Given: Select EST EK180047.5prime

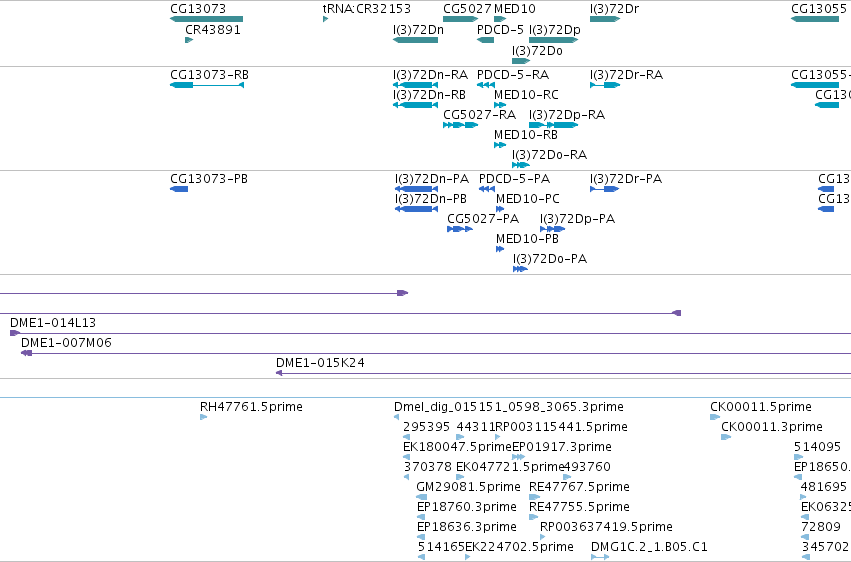Looking at the screenshot, I should pyautogui.click(x=406, y=457).
